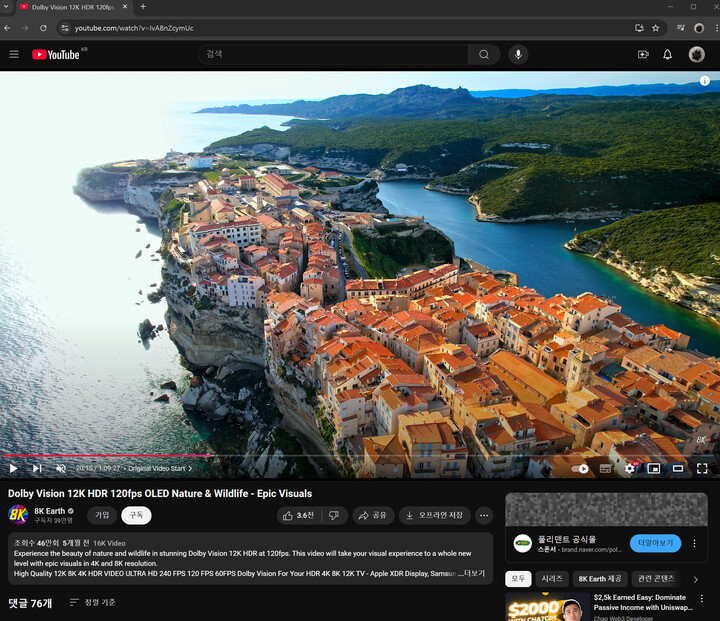This screenshot has height=621, width=720.
Task: Click the 구독 subscribe button
Action: 136,515
